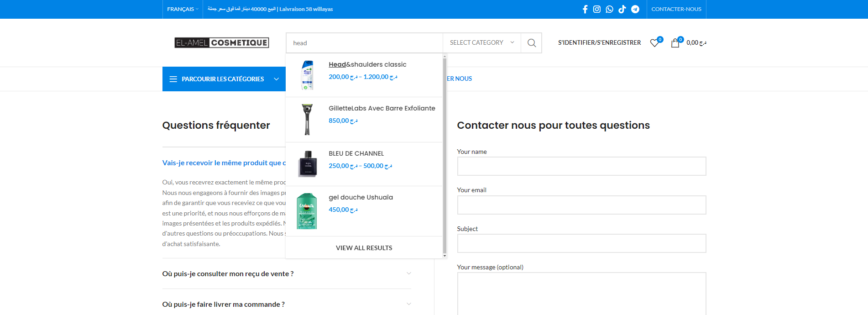868x315 pixels.
Task: Click the Telegram icon
Action: click(635, 9)
